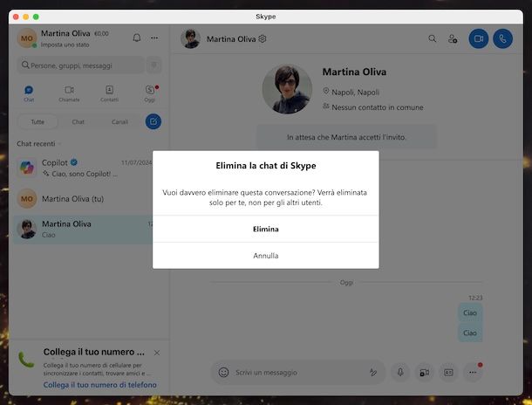Screen dimensions: 532x405
Task: Click the video message icon
Action: [425, 373]
